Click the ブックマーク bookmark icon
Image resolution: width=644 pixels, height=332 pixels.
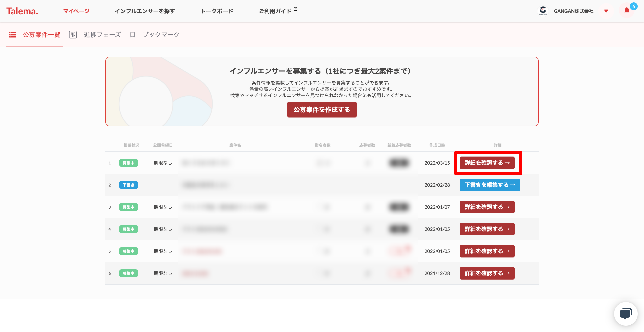click(133, 35)
